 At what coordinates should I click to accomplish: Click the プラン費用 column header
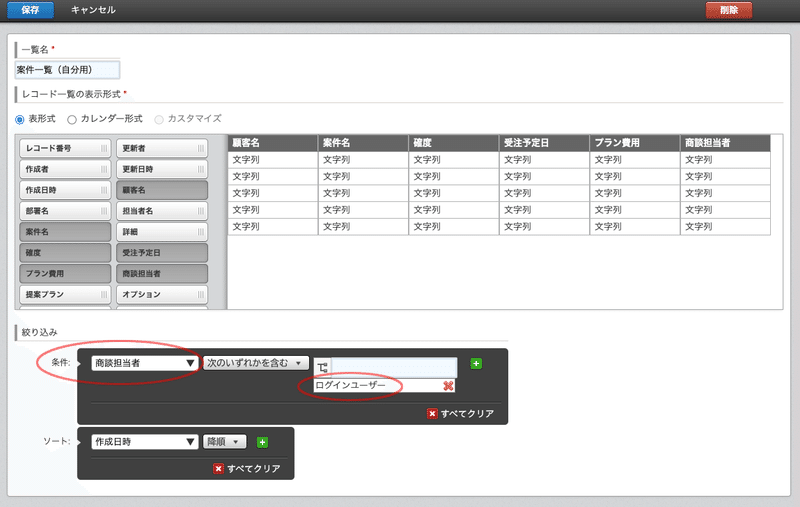pyautogui.click(x=635, y=143)
